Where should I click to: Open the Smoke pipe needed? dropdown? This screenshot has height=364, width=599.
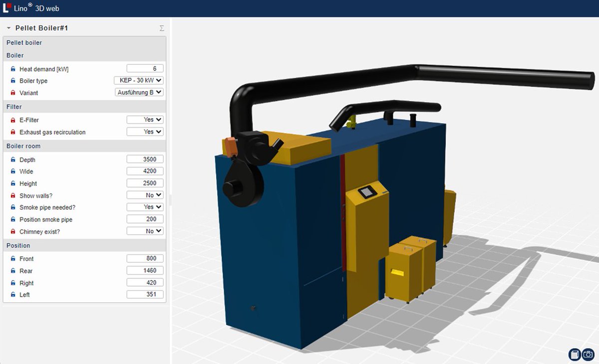(145, 207)
